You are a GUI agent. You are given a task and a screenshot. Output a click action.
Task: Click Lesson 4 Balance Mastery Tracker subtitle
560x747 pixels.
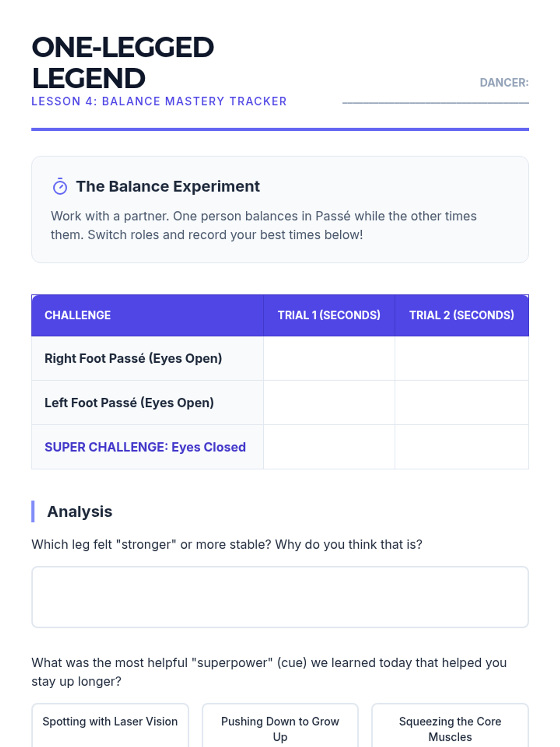click(x=159, y=101)
